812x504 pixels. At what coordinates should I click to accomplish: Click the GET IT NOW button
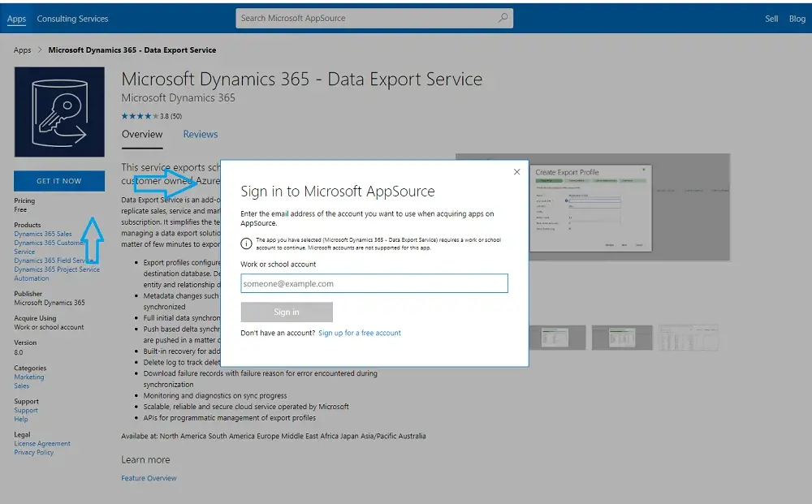coord(59,181)
